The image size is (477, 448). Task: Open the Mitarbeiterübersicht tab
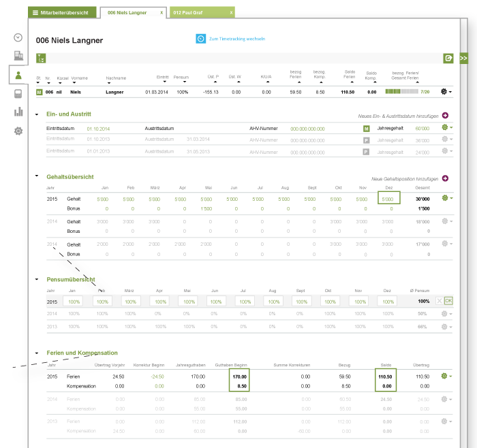point(63,12)
